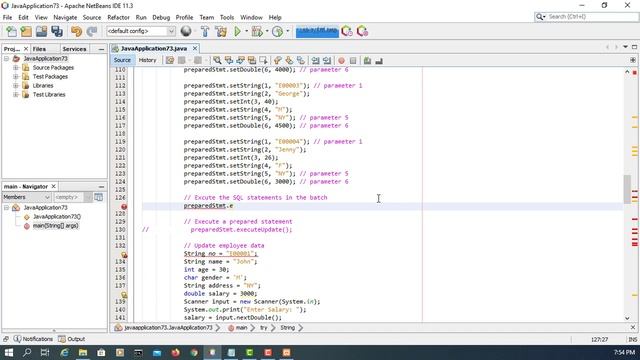
Task: Open the Tools menu
Action: pos(227,18)
